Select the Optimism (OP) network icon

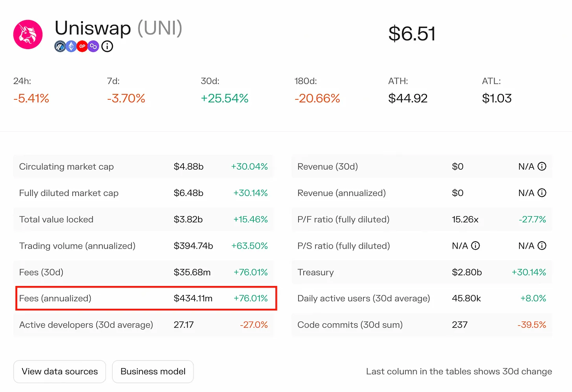[82, 46]
